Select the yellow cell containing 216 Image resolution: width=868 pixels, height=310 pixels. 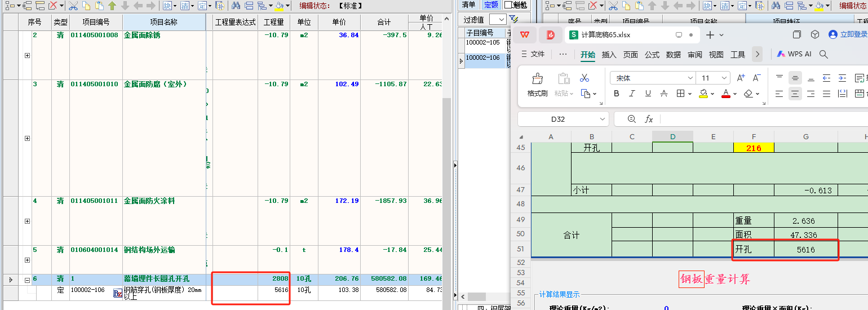tap(754, 147)
